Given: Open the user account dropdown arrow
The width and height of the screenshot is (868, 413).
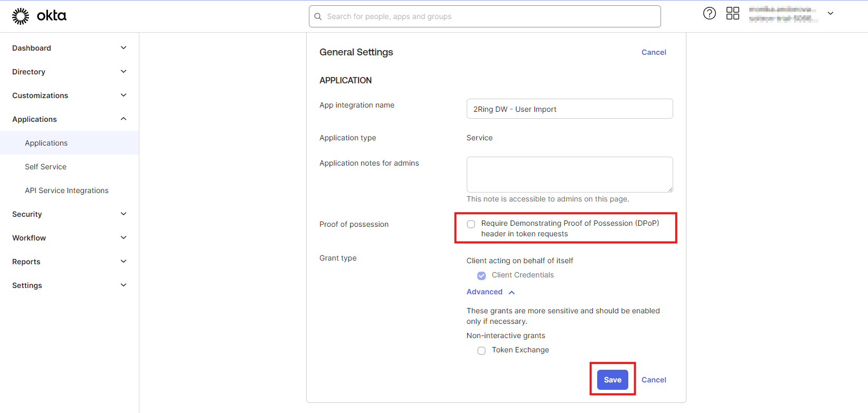Looking at the screenshot, I should click(x=830, y=14).
